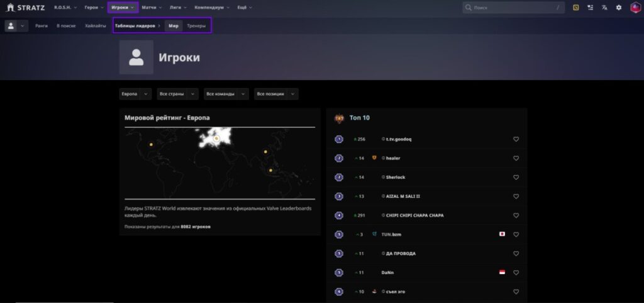644x303 pixels.
Task: Open the Компендиум menu
Action: click(212, 8)
